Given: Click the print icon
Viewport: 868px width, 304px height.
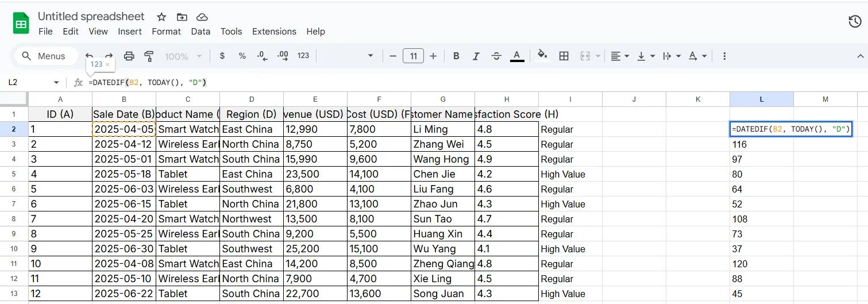Looking at the screenshot, I should (129, 56).
